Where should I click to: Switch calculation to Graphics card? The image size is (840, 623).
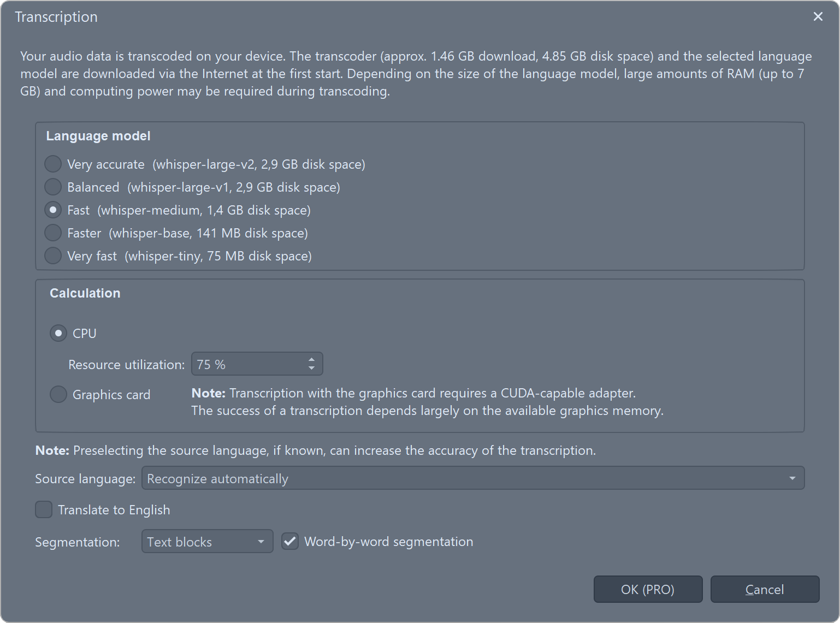click(x=58, y=394)
